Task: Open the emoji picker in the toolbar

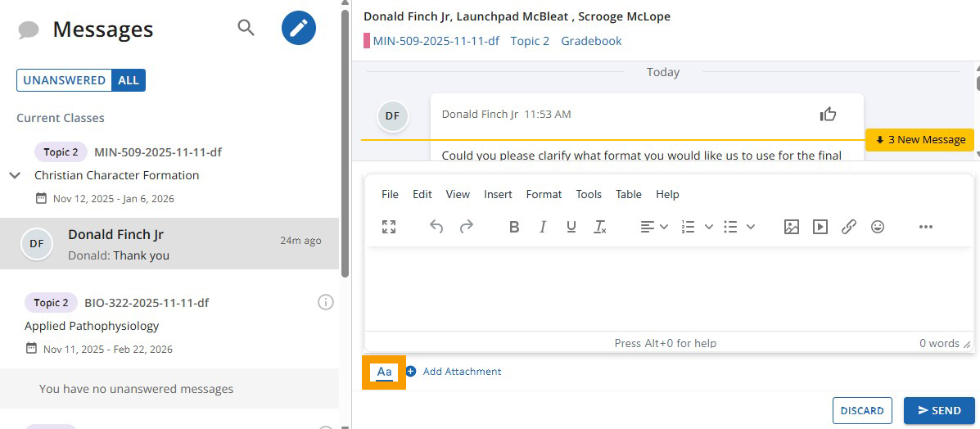Action: click(878, 227)
